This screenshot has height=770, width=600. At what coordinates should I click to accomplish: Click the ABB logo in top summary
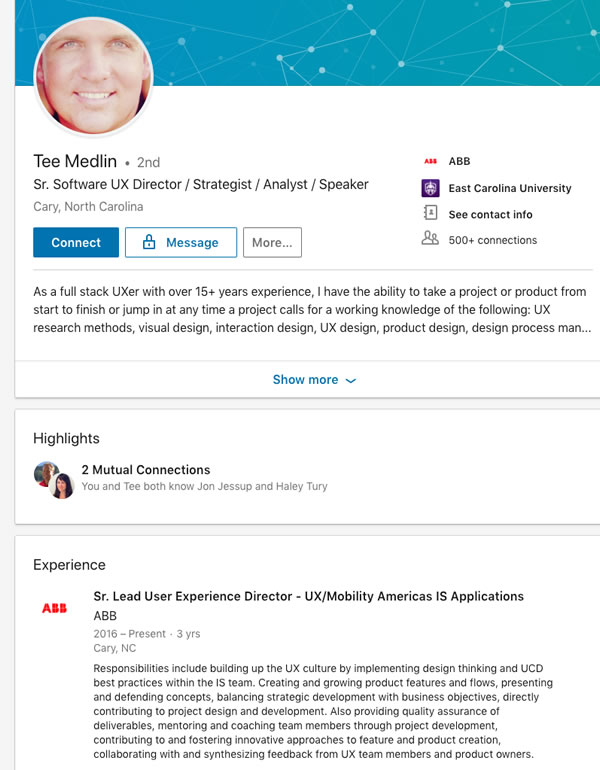(x=430, y=161)
